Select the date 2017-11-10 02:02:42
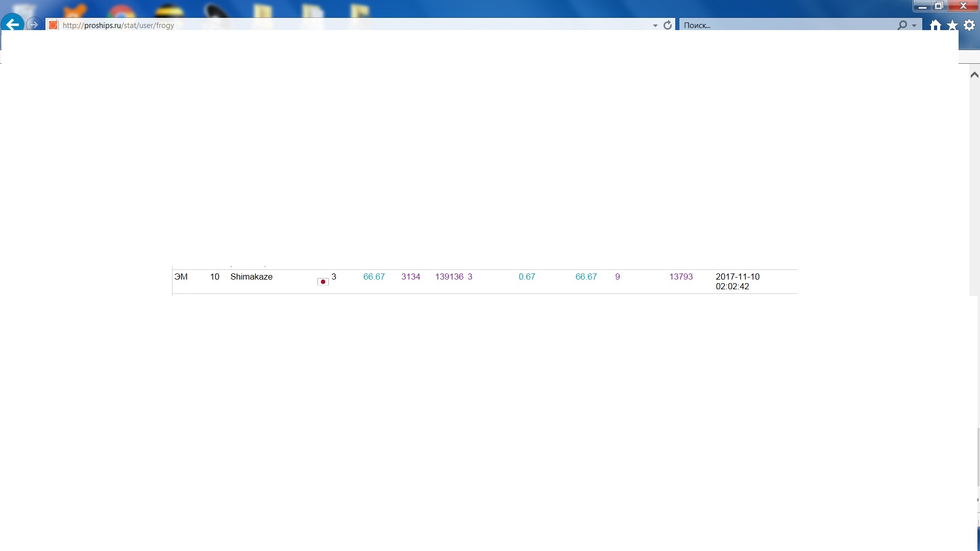 tap(738, 282)
